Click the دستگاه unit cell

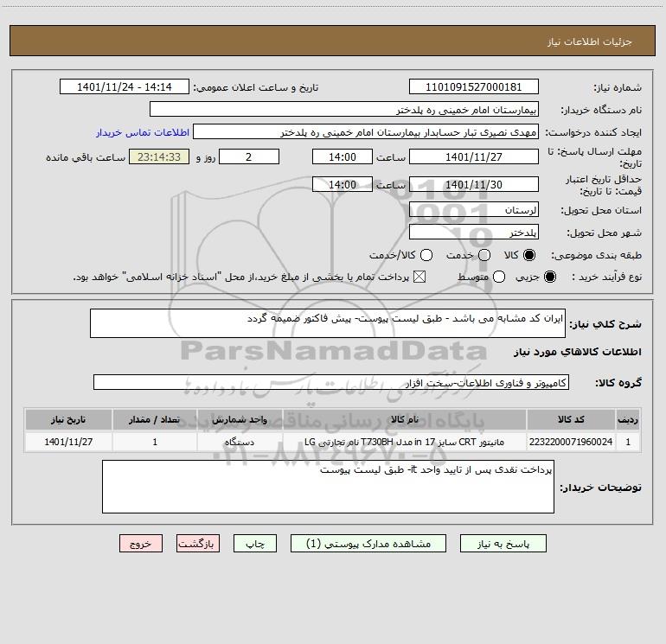[x=240, y=442]
